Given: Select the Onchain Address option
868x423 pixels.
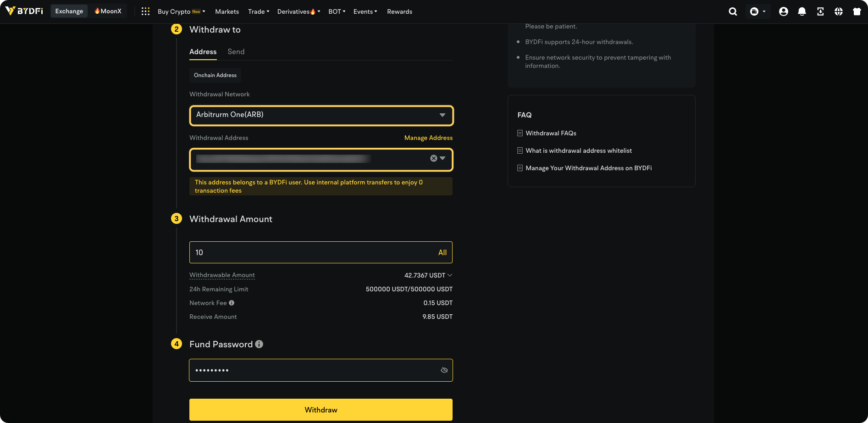Looking at the screenshot, I should 215,75.
